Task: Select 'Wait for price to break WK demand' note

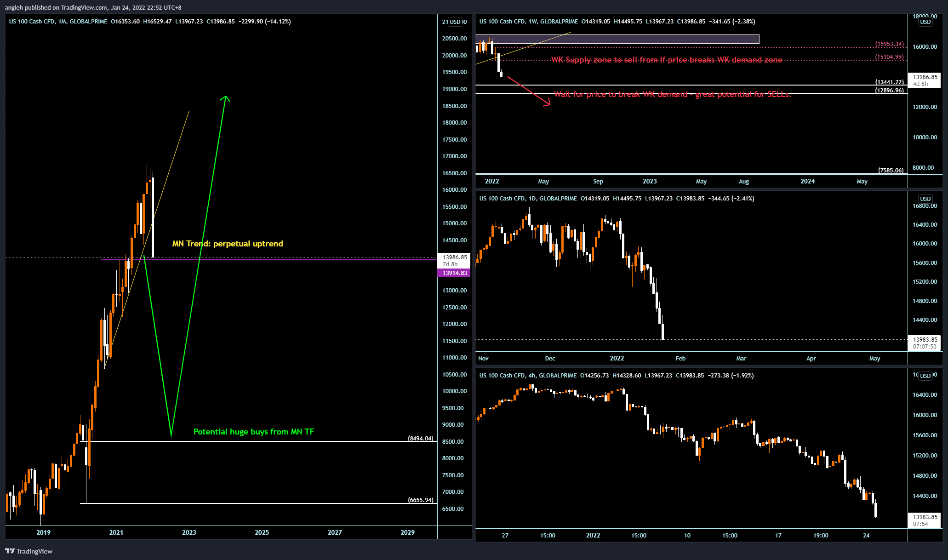Action: 672,94
